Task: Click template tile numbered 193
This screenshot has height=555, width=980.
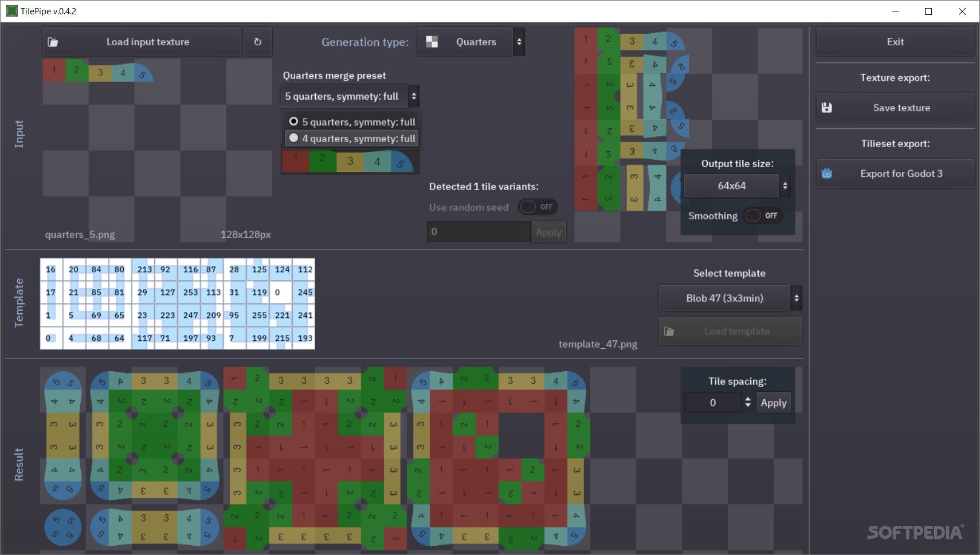Action: (304, 338)
